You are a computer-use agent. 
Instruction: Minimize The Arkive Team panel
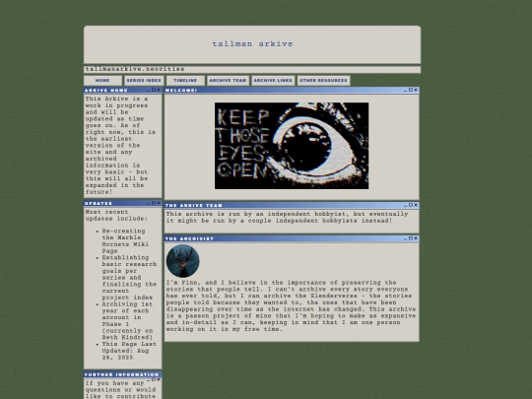(x=406, y=205)
